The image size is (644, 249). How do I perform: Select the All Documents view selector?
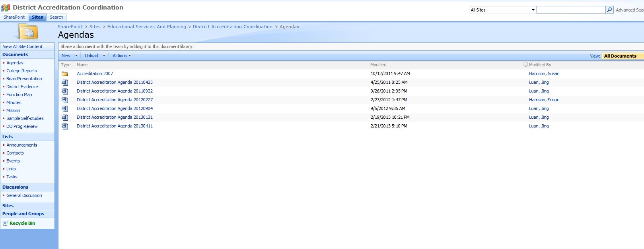[621, 56]
